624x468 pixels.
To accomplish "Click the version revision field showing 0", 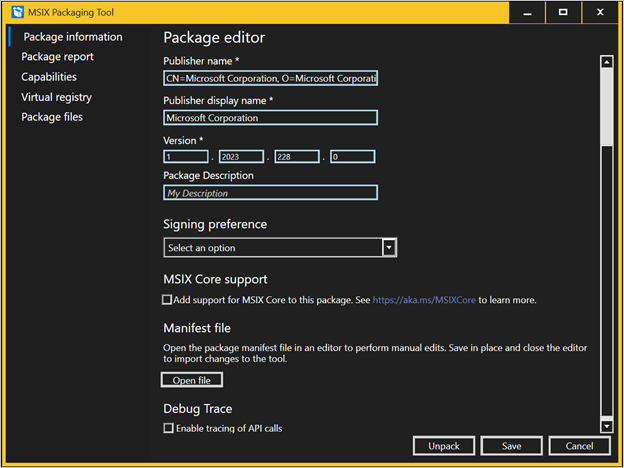I will 353,157.
